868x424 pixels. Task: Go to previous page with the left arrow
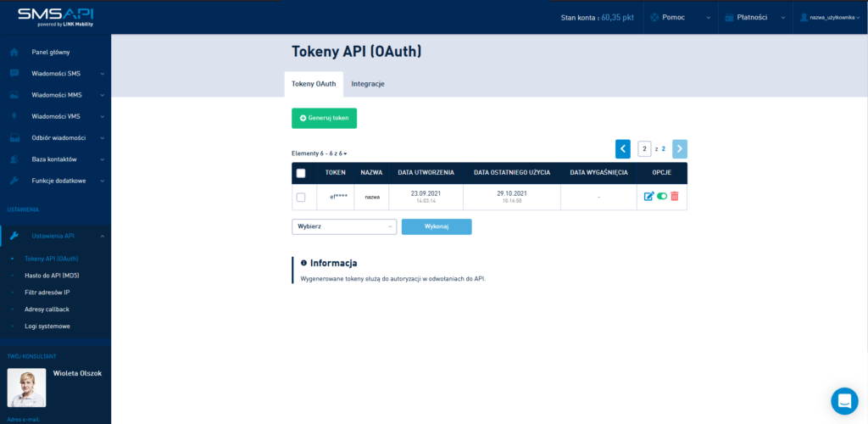point(623,149)
